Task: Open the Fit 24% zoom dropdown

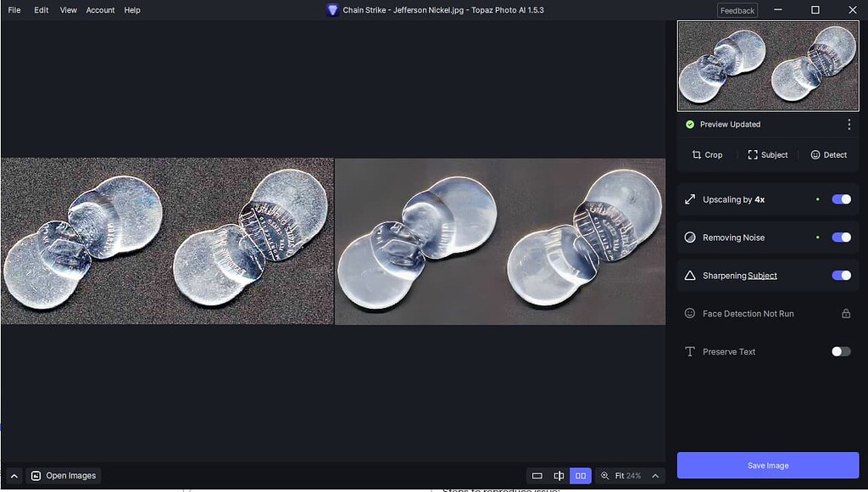Action: [x=627, y=476]
